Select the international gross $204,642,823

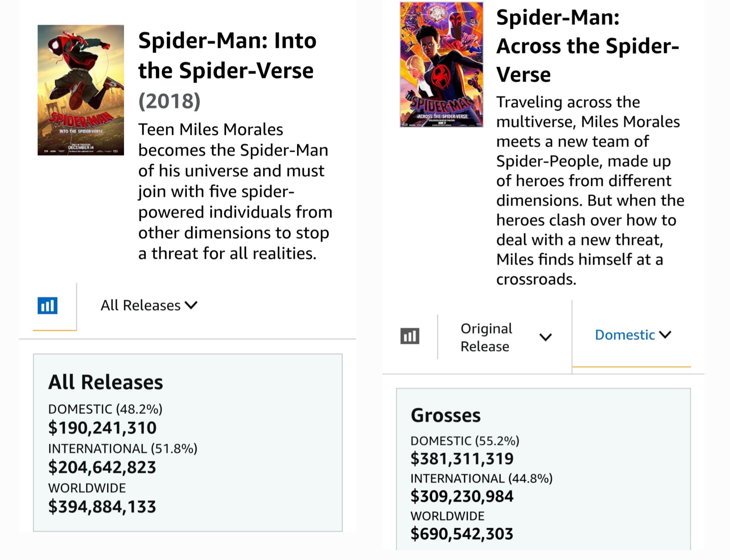[102, 467]
